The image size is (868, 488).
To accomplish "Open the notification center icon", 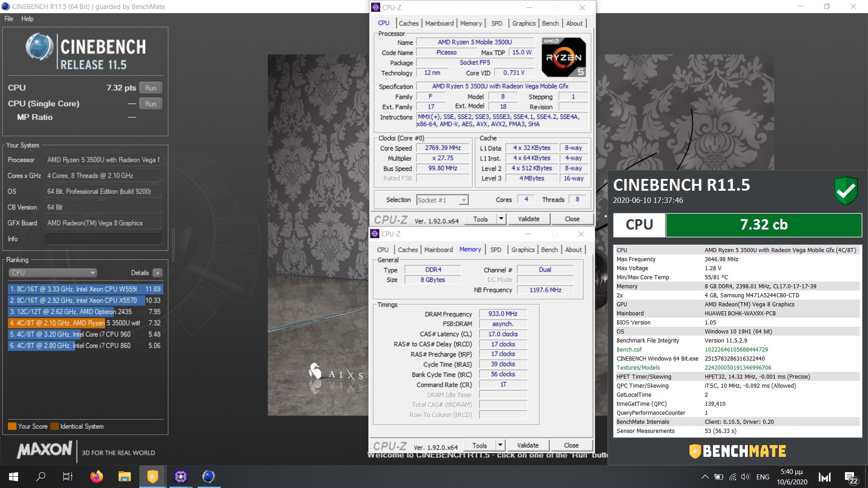I will [x=851, y=478].
